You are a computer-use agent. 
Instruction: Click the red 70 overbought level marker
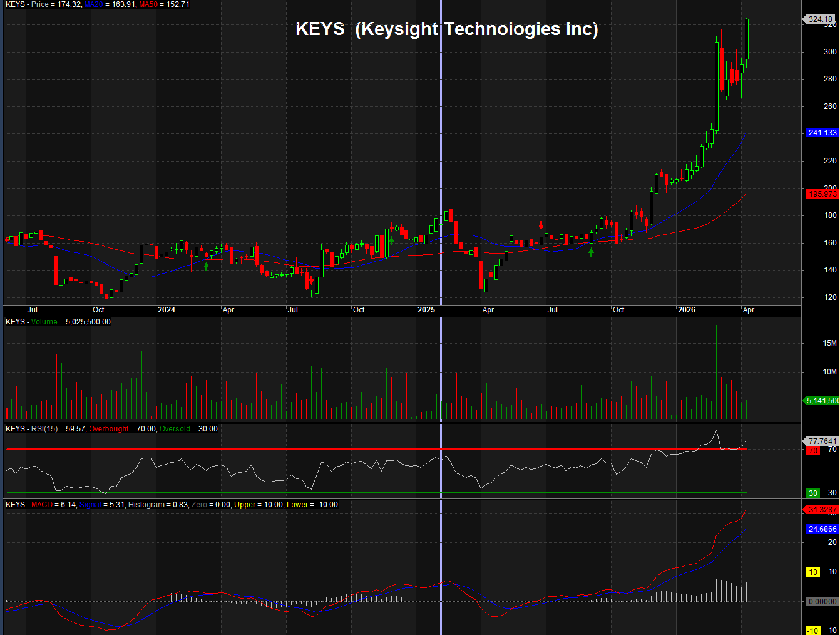pyautogui.click(x=812, y=450)
